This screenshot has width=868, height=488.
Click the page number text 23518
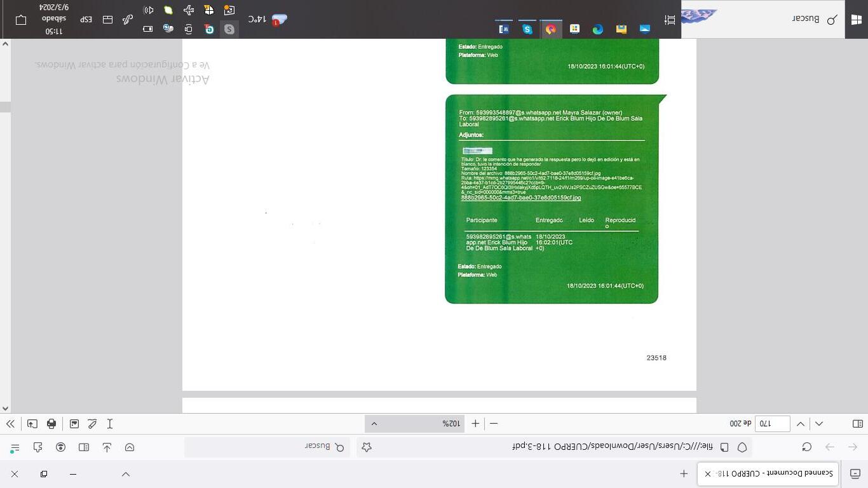point(656,358)
